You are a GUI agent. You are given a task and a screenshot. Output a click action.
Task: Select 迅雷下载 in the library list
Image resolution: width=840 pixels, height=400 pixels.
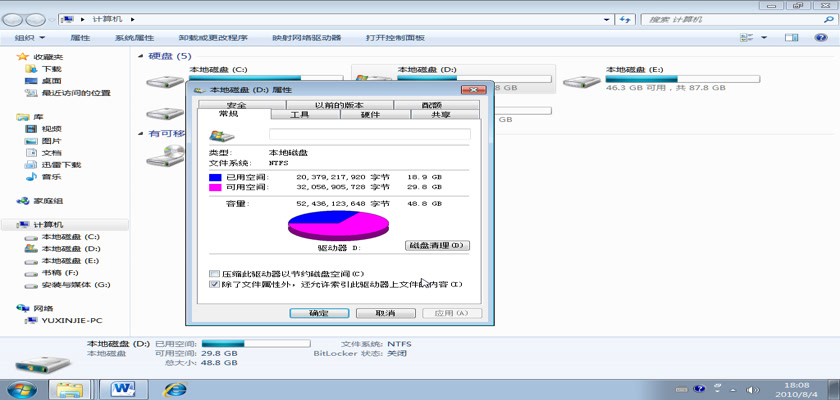61,165
